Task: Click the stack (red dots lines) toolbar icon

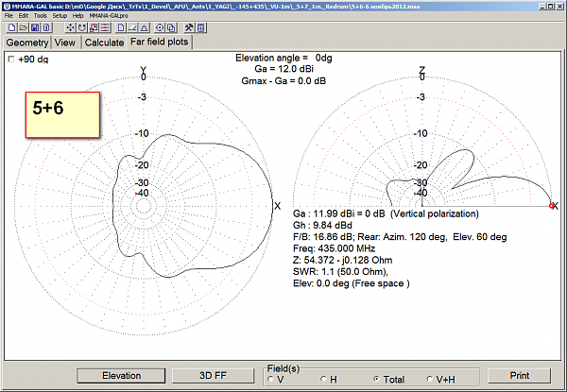Action: (105, 27)
